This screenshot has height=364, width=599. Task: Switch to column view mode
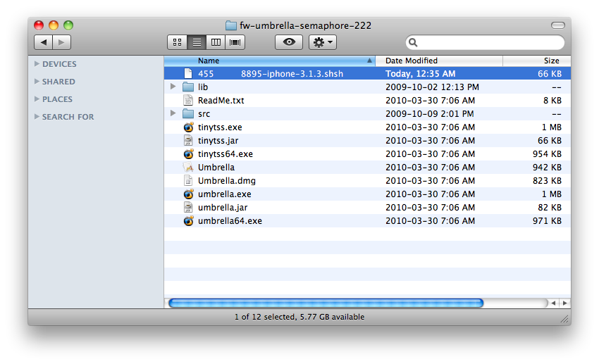216,42
